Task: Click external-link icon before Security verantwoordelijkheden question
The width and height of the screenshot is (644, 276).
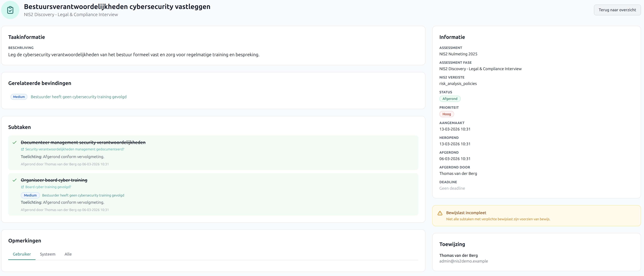Action: tap(23, 149)
